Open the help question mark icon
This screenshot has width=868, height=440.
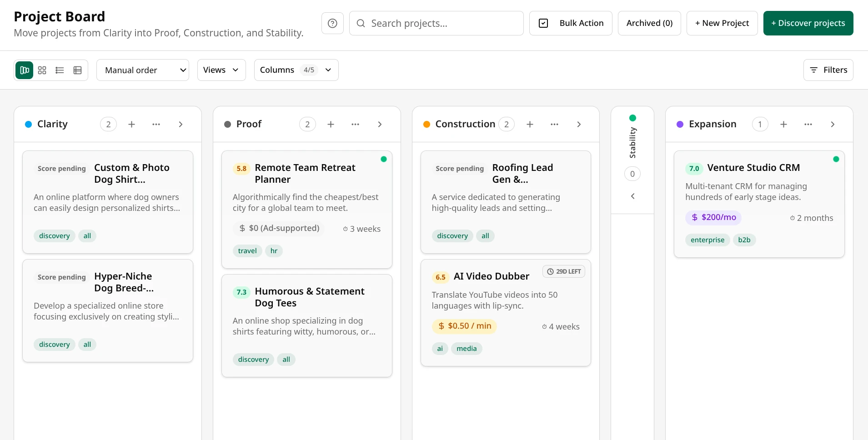(332, 23)
